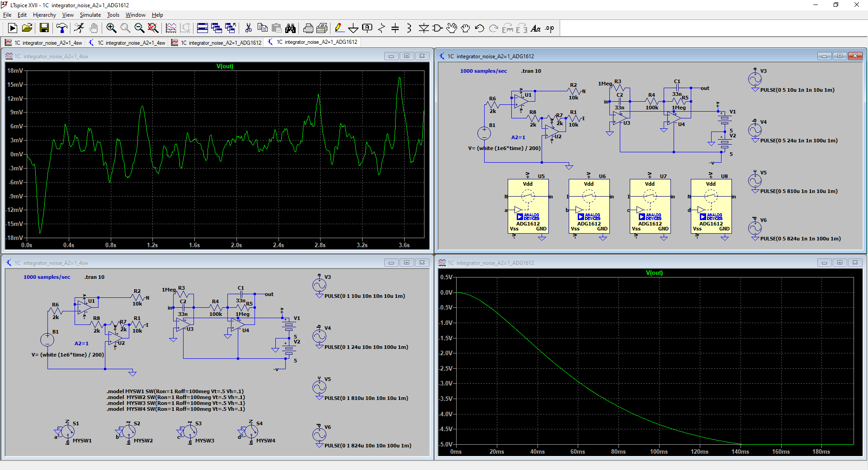Image resolution: width=868 pixels, height=470 pixels.
Task: Save the file with the floppy disk icon
Action: pyautogui.click(x=44, y=28)
